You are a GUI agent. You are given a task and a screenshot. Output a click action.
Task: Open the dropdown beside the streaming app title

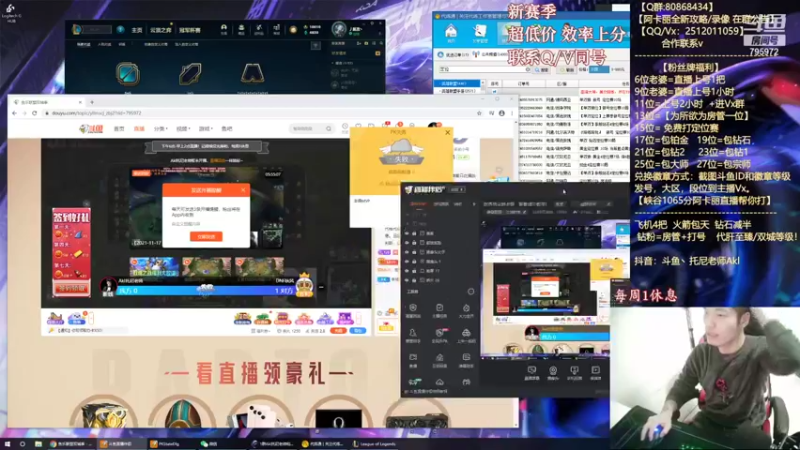click(457, 190)
